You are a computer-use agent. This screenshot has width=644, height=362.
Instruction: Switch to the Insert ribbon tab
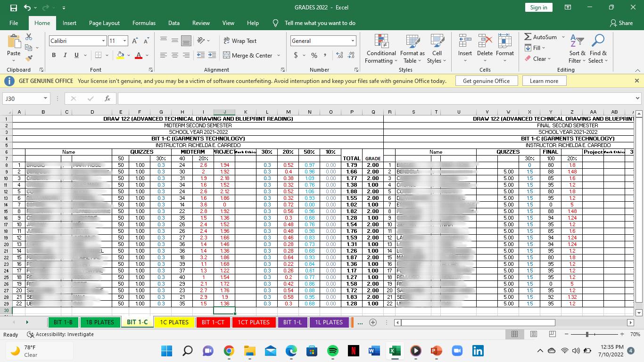pyautogui.click(x=69, y=23)
